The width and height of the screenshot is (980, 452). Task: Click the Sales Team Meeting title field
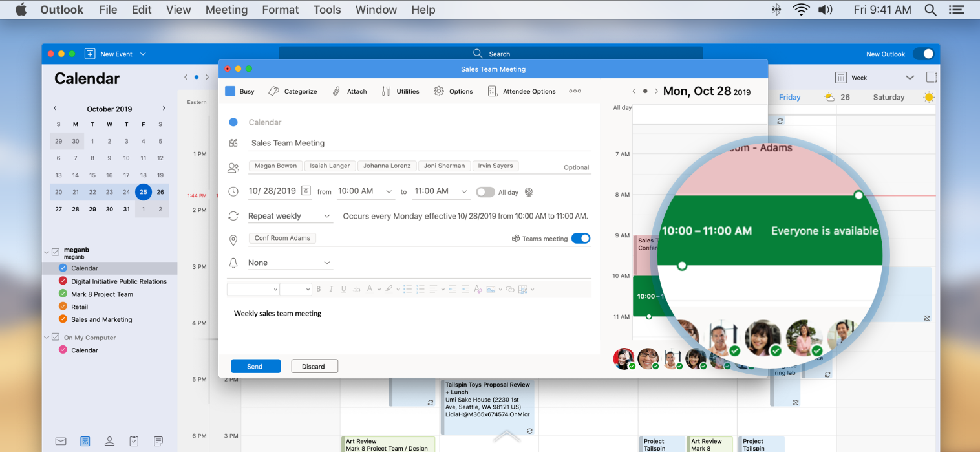(x=420, y=143)
